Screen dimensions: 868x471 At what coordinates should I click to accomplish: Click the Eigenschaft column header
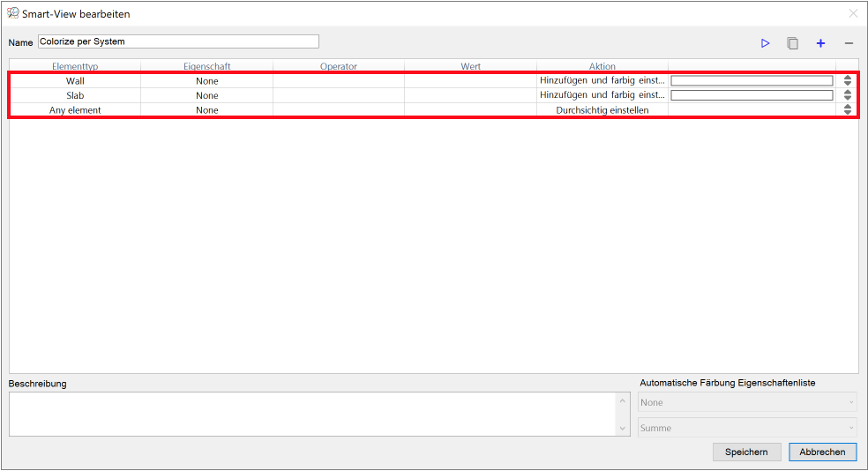pos(207,66)
